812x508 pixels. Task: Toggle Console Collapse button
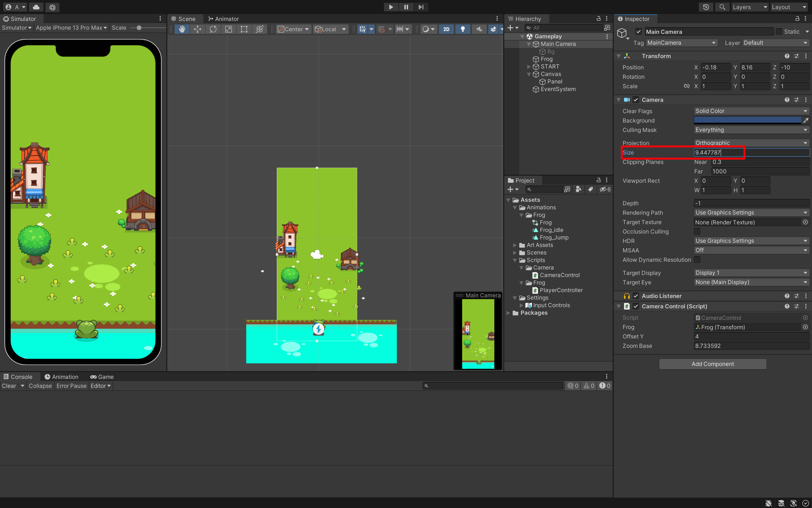point(40,386)
